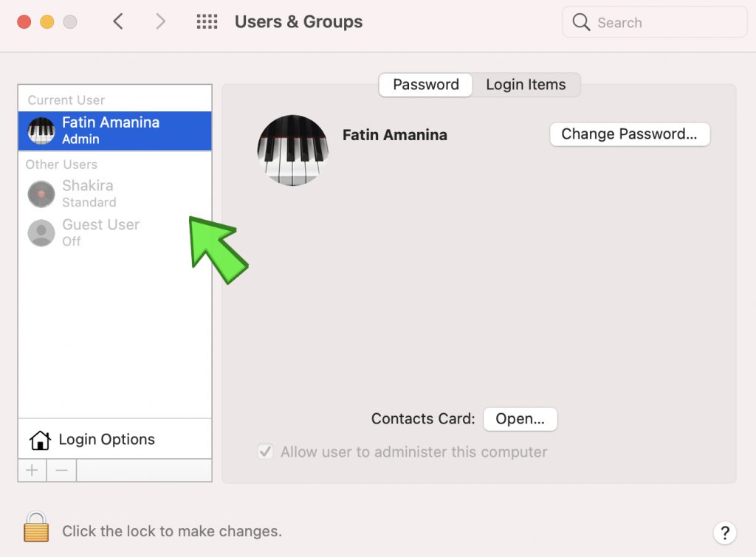Go back with the left chevron

(x=118, y=21)
